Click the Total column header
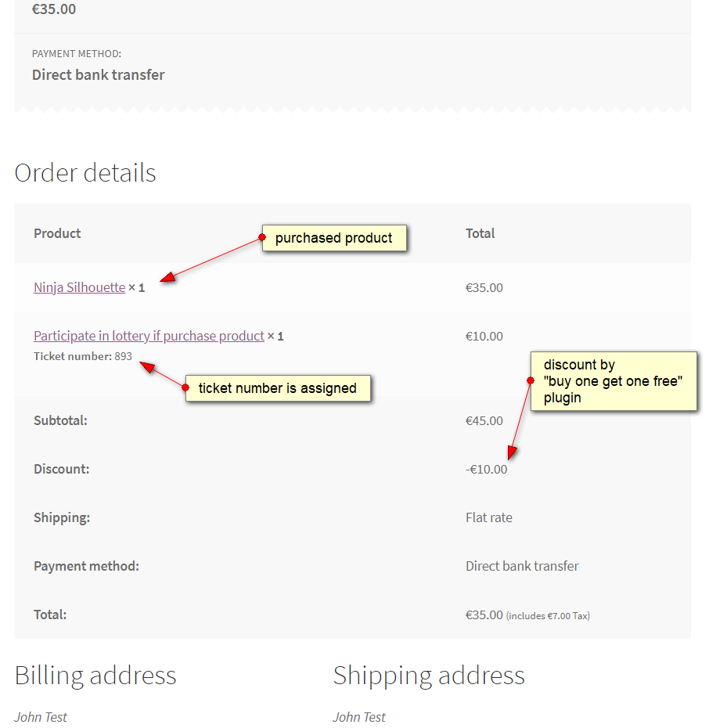The width and height of the screenshot is (709, 728). click(x=480, y=233)
